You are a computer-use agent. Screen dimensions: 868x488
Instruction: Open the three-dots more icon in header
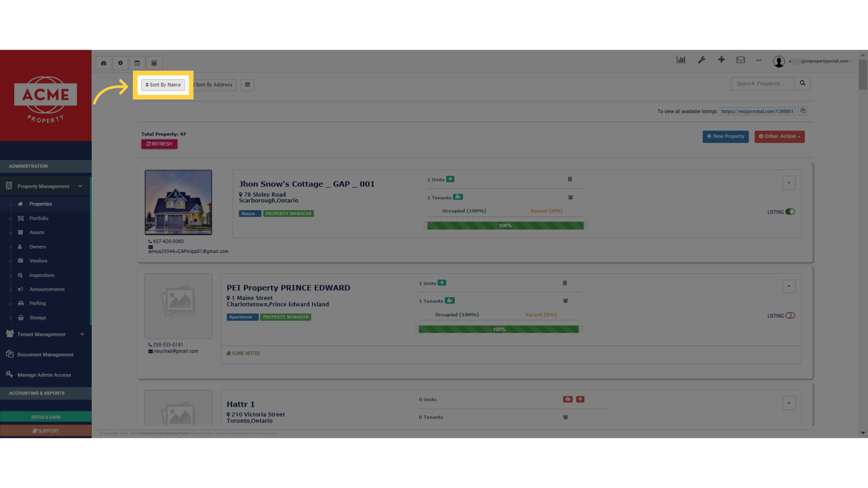pyautogui.click(x=759, y=60)
